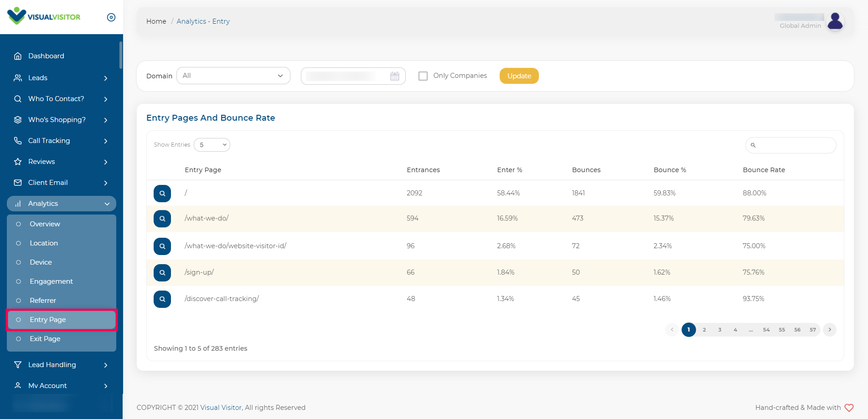This screenshot has height=419, width=868.
Task: Go to page 54 of results
Action: (x=766, y=330)
